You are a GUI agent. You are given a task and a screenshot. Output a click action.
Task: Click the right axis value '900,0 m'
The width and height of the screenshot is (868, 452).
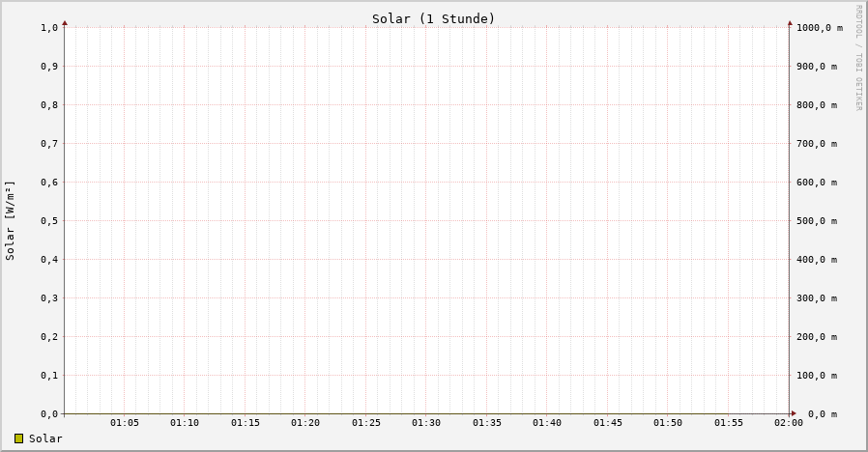click(x=817, y=67)
